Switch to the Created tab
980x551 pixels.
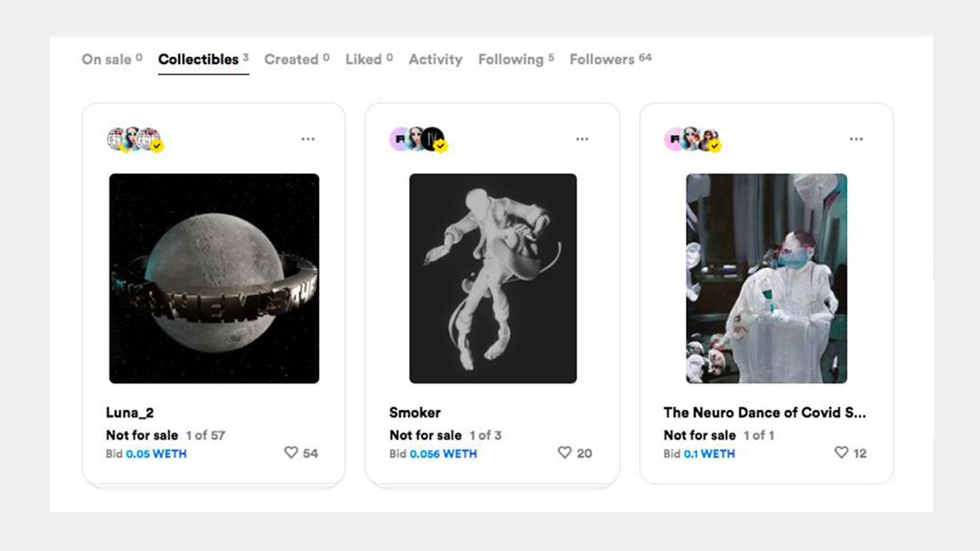tap(291, 60)
